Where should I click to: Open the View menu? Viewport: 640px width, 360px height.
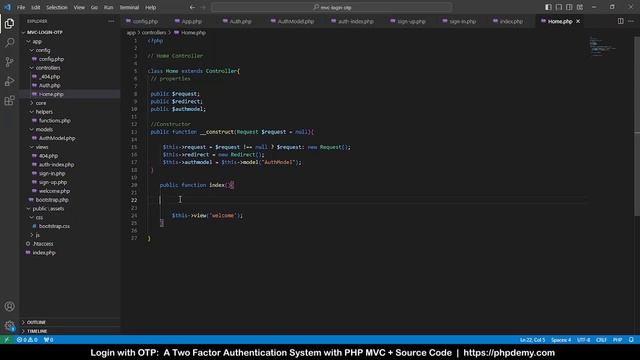(x=79, y=7)
